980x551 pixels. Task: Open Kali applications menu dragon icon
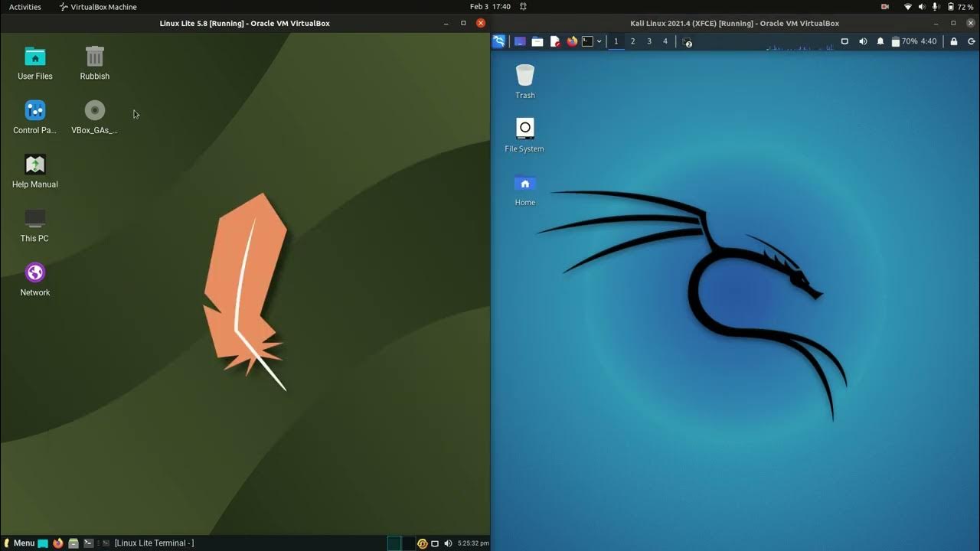click(498, 41)
